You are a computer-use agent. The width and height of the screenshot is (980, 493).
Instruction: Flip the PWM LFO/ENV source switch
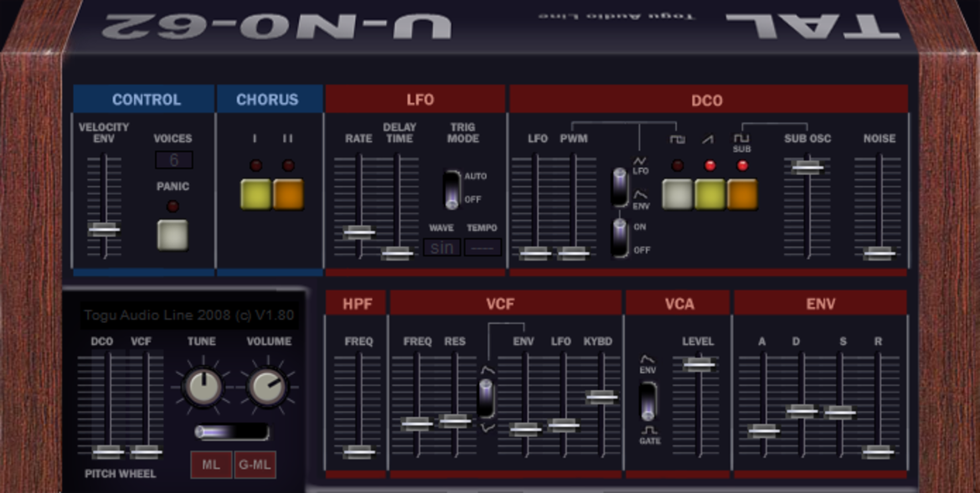pos(620,186)
